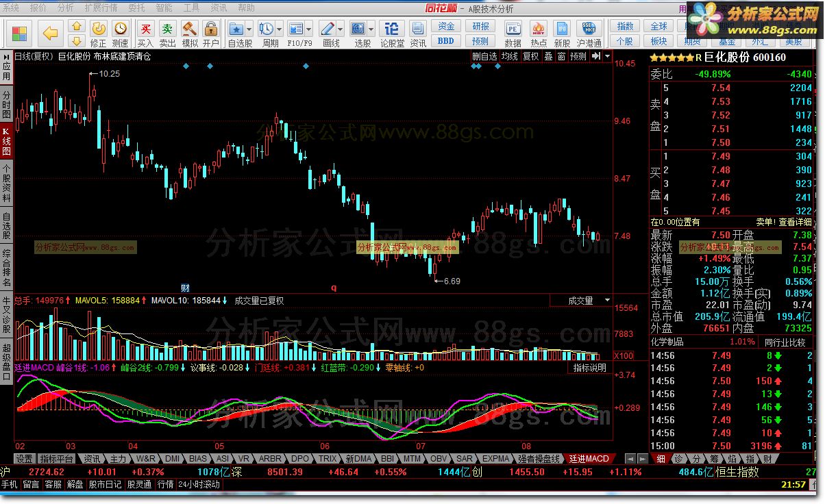This screenshot has height=504, width=825.
Task: Switch to the W&R indicator tab
Action: pos(145,459)
